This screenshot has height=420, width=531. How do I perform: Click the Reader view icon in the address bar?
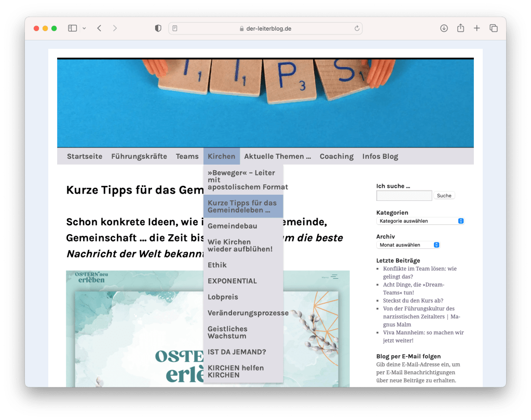pos(175,29)
